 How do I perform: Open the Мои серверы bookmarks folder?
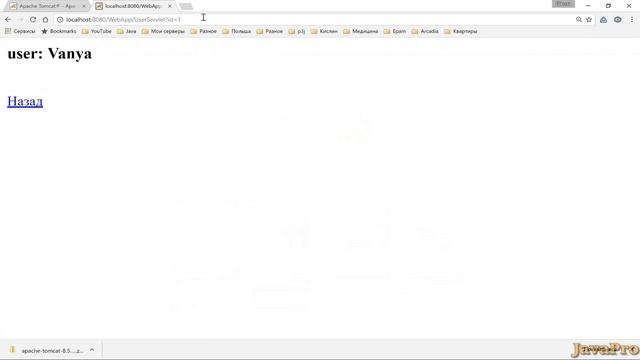pyautogui.click(x=163, y=31)
